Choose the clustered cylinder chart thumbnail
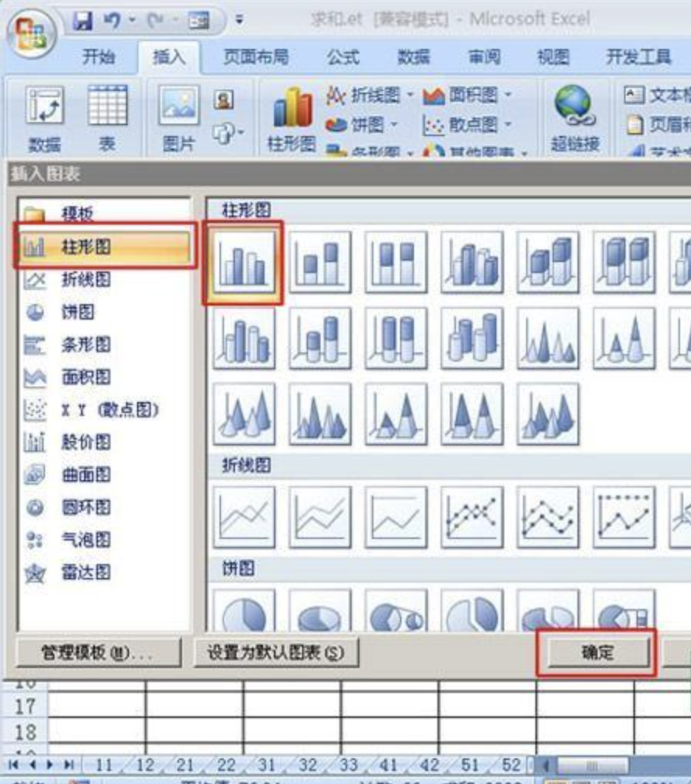This screenshot has height=784, width=691. coord(244,338)
